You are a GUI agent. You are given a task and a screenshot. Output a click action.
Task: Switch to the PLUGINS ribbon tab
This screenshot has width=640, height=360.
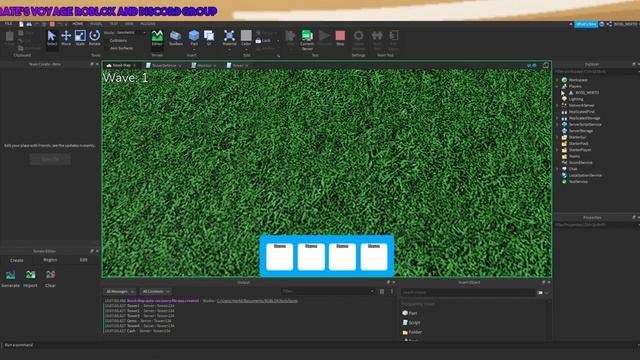tap(148, 24)
